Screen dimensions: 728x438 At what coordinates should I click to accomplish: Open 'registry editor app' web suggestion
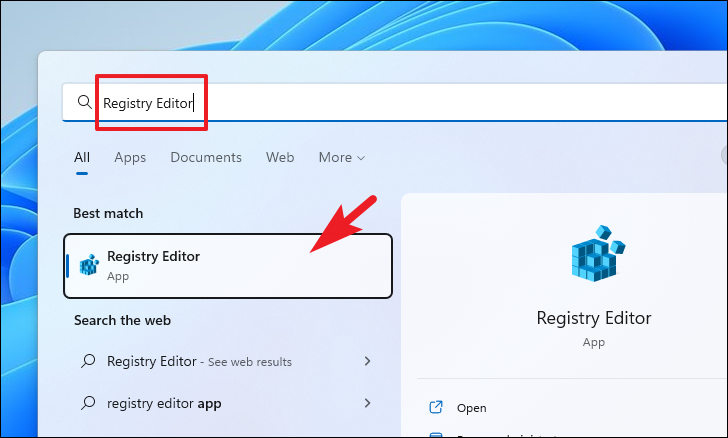pos(227,403)
